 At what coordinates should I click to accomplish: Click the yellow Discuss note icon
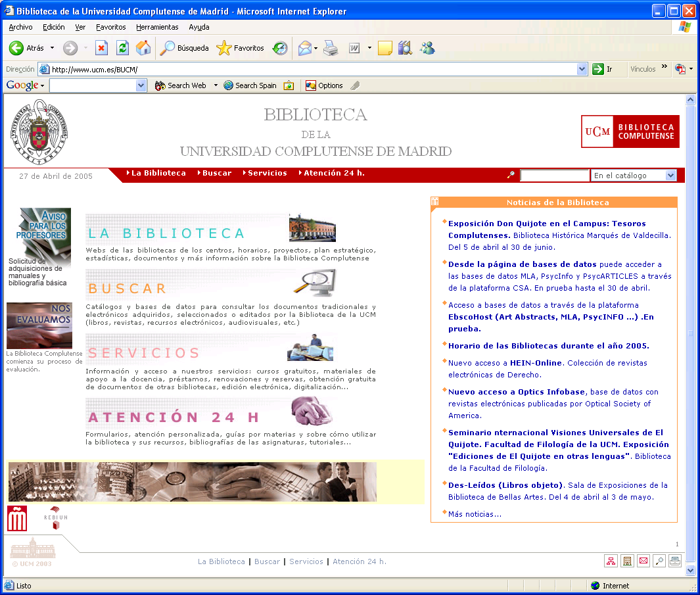pyautogui.click(x=385, y=48)
